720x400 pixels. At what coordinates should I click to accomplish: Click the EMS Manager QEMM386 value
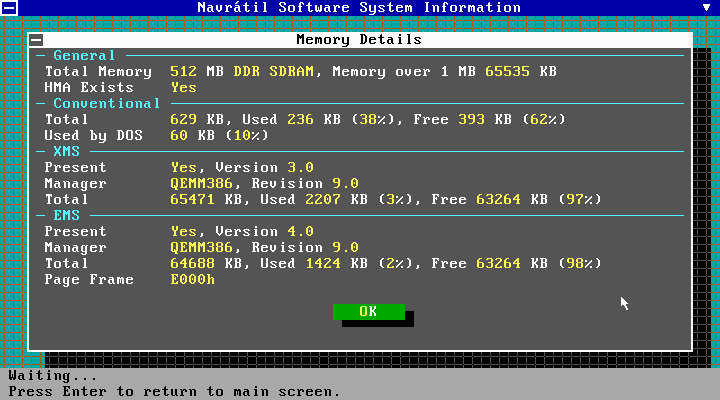pyautogui.click(x=201, y=248)
